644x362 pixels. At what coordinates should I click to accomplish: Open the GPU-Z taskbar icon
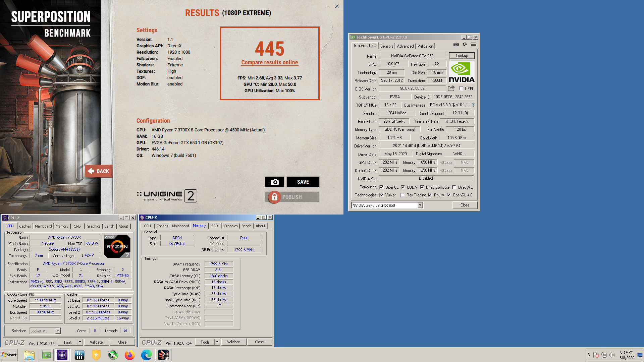46,355
